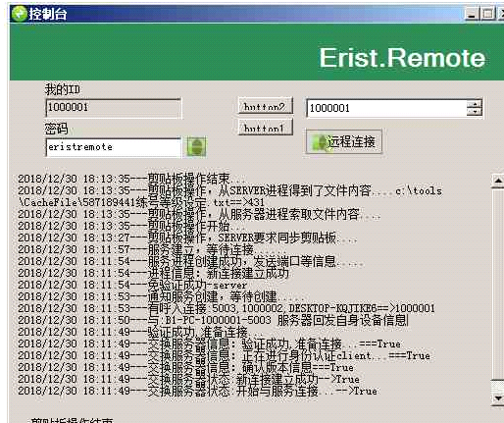This screenshot has width=504, height=423.
Task: Click button2
Action: click(265, 105)
